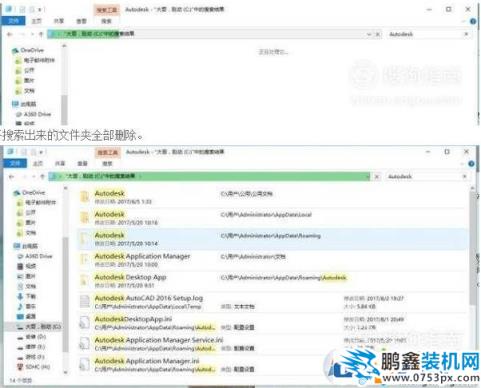Click the Autodesk search field in upper window
This screenshot has width=481, height=388.
tap(425, 34)
